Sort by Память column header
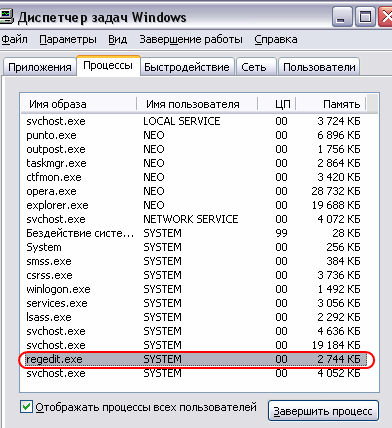 click(x=331, y=104)
